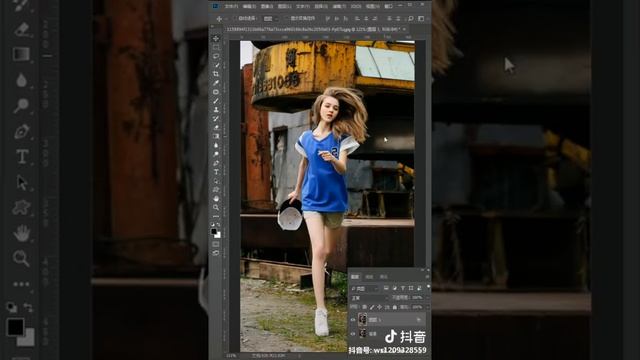Select the 背景 layer thumbnail
Image resolution: width=640 pixels, height=360 pixels.
362,334
